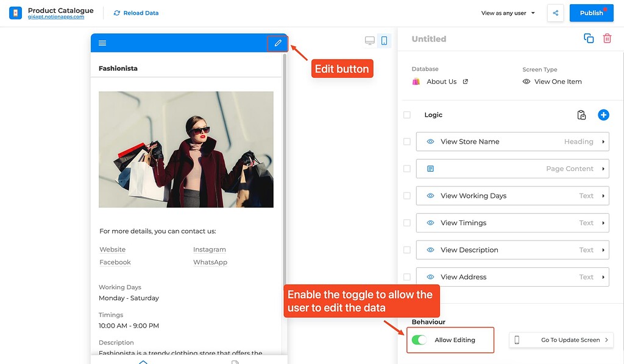Open the hamburger menu in the preview
Screen dimensions: 624x364
point(102,43)
